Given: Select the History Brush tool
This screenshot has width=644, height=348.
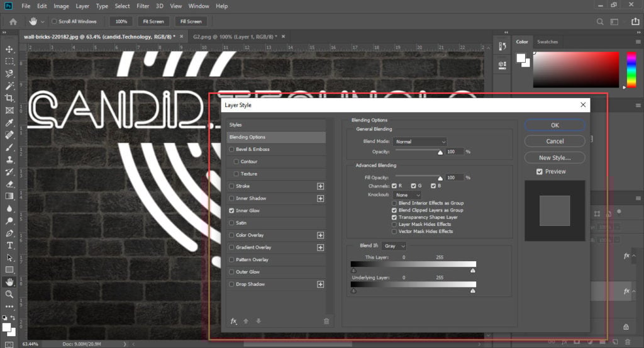Looking at the screenshot, I should click(x=9, y=172).
